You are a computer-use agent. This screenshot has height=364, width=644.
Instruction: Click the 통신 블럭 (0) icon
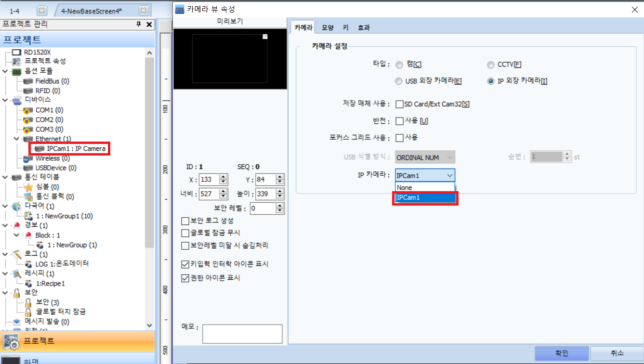[28, 196]
